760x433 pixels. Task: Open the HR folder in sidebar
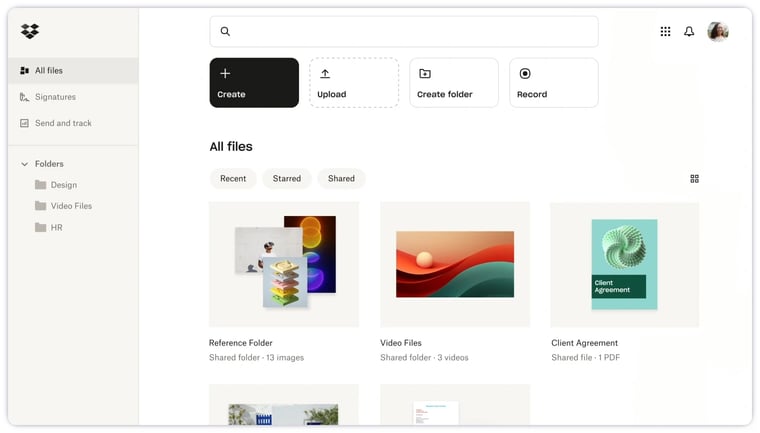[56, 228]
